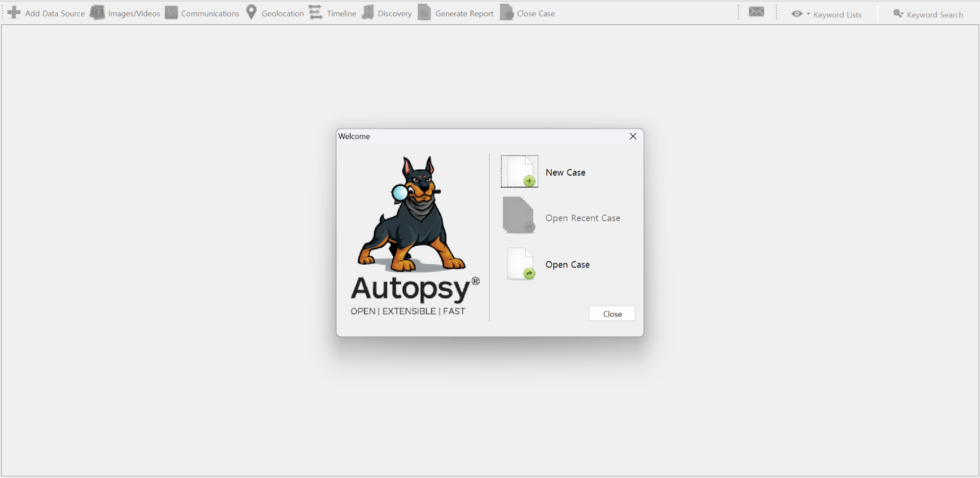
Task: Click the Communications toolbar label
Action: [x=210, y=13]
